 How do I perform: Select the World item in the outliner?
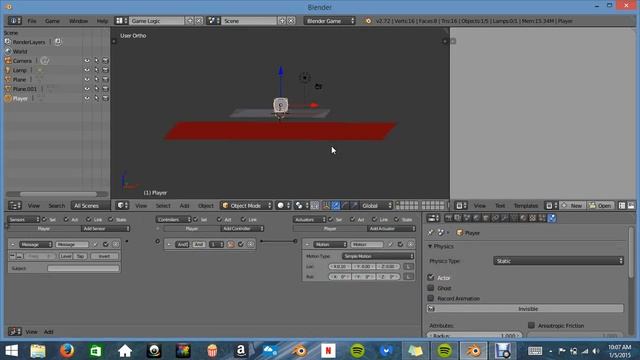(x=20, y=51)
